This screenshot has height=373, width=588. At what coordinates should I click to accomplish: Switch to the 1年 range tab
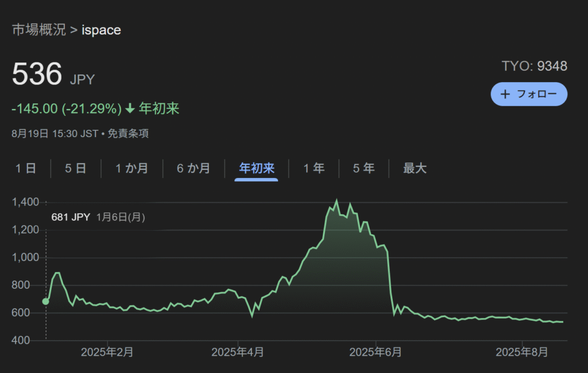point(314,168)
